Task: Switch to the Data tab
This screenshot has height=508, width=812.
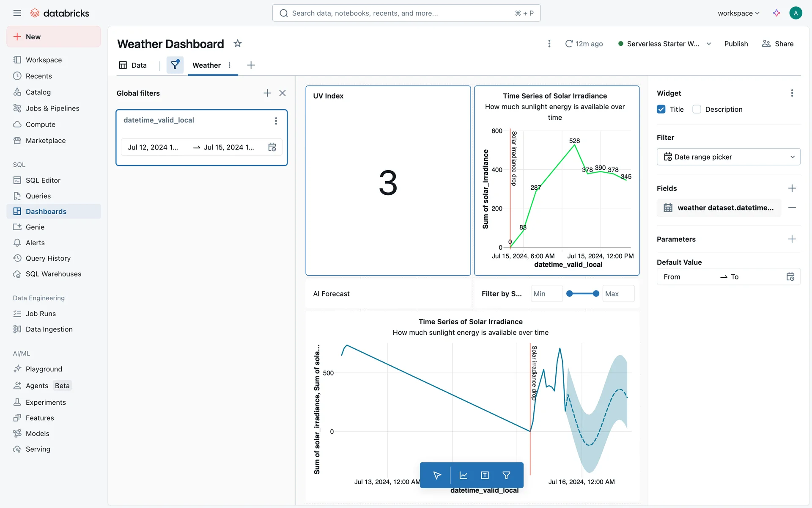Action: click(133, 65)
